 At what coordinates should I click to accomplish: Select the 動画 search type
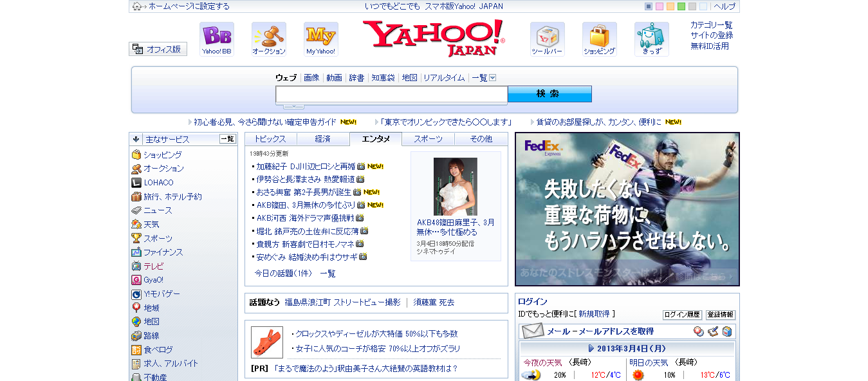click(334, 78)
